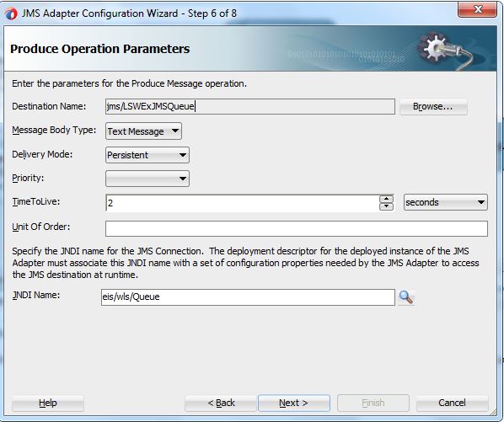
Task: Click the 'TimeToLive:' label
Action: (x=36, y=201)
